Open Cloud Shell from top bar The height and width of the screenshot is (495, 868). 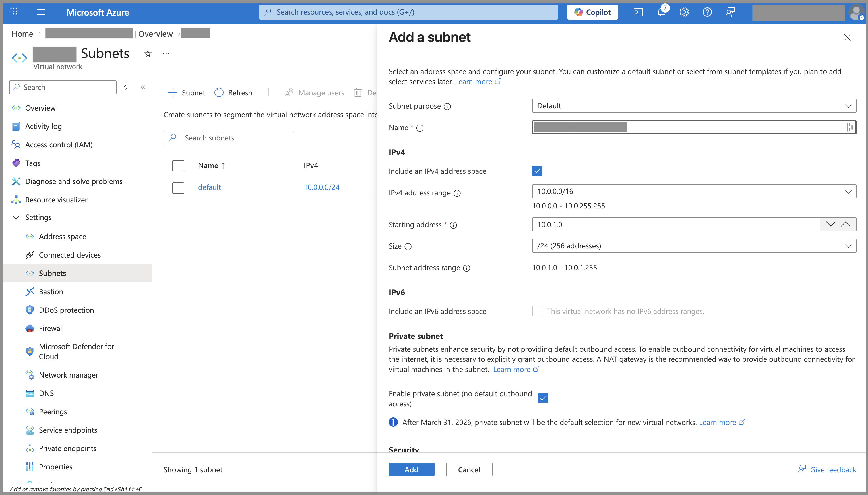pos(638,12)
